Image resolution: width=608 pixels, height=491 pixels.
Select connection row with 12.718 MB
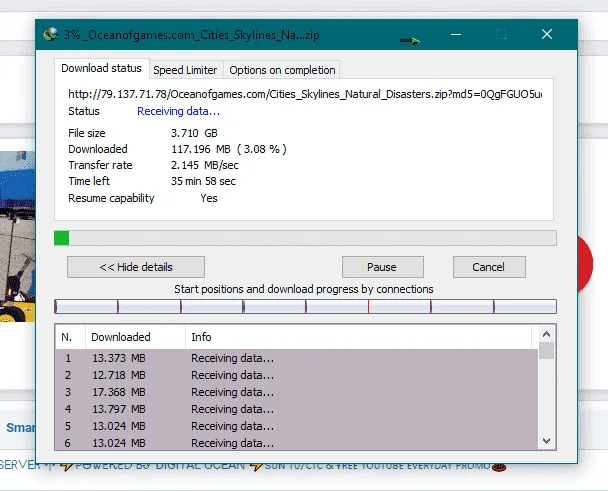(297, 375)
